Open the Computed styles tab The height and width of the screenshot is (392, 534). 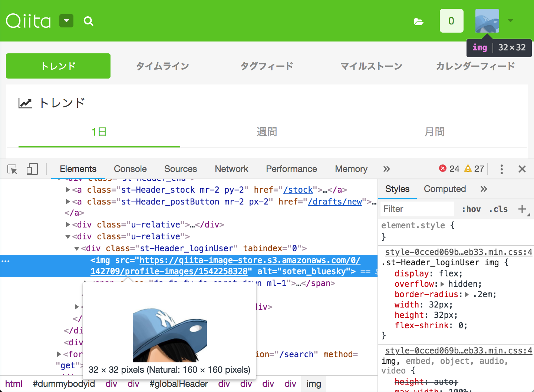[445, 189]
